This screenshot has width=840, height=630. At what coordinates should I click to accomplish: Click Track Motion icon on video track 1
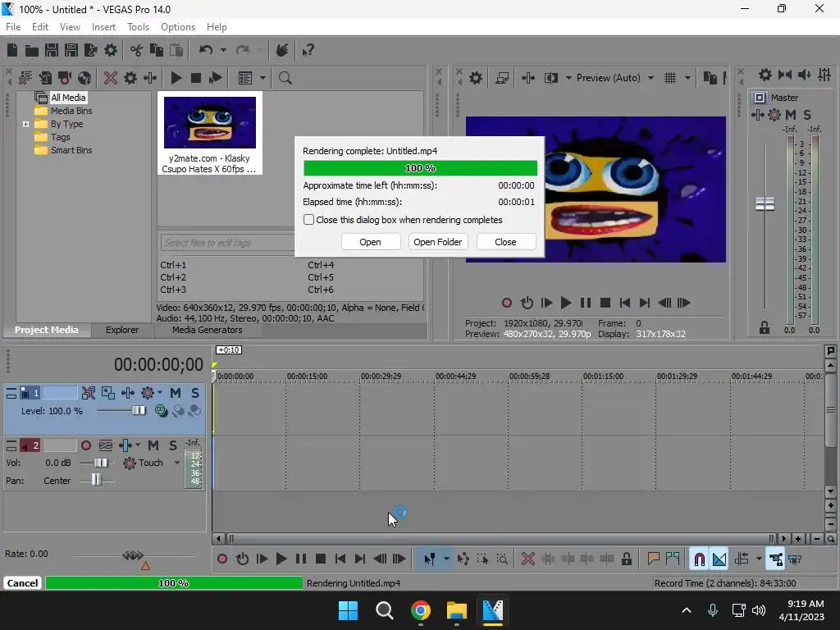pos(108,393)
